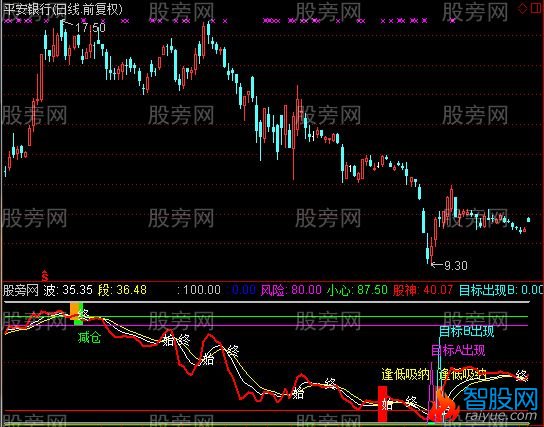Click the white 股旁网 indicator name label
This screenshot has width=544, height=427.
pyautogui.click(x=20, y=290)
